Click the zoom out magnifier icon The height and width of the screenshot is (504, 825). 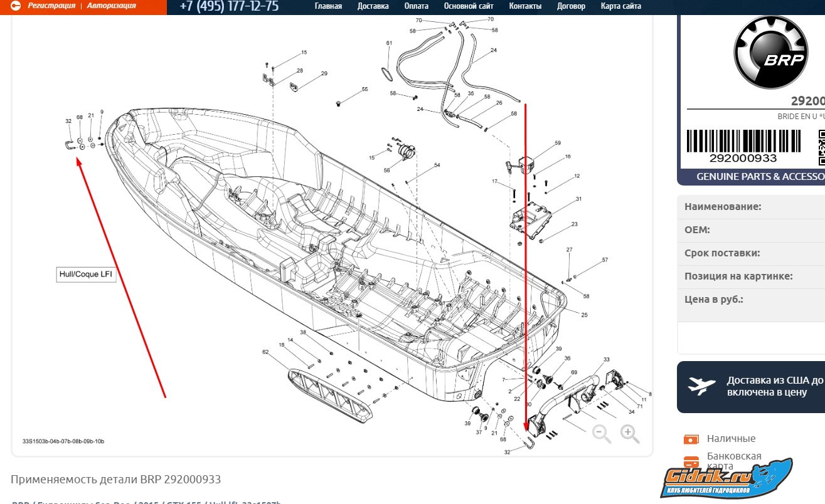click(601, 433)
